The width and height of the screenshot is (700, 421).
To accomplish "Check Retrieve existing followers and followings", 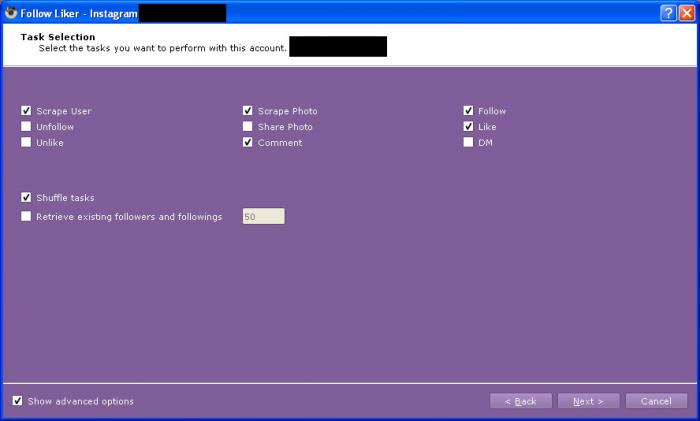I will point(26,217).
